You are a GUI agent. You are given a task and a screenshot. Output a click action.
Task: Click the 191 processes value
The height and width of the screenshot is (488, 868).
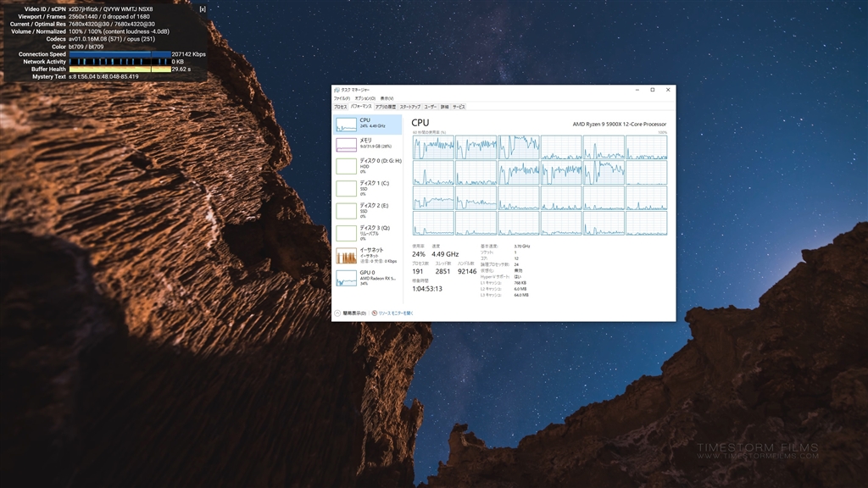click(417, 272)
